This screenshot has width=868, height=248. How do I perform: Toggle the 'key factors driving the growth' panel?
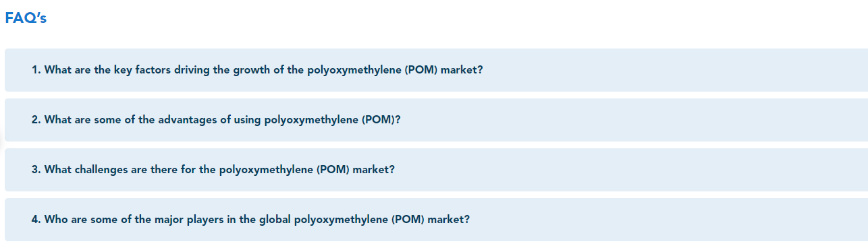(436, 70)
